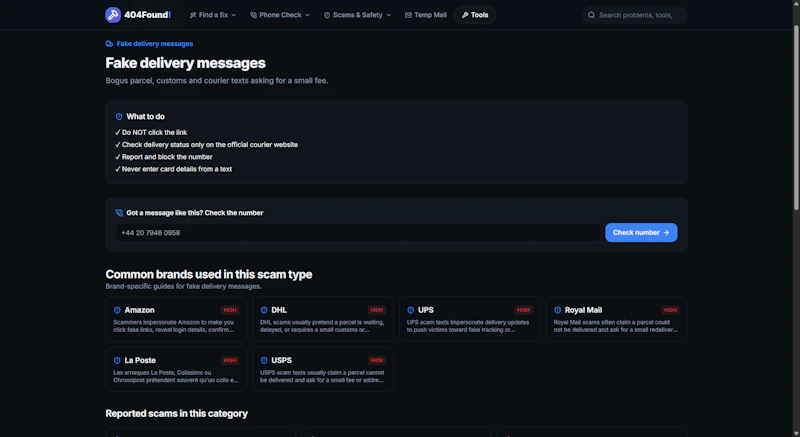Open the Temp Mail page
This screenshot has width=800, height=437.
point(426,15)
